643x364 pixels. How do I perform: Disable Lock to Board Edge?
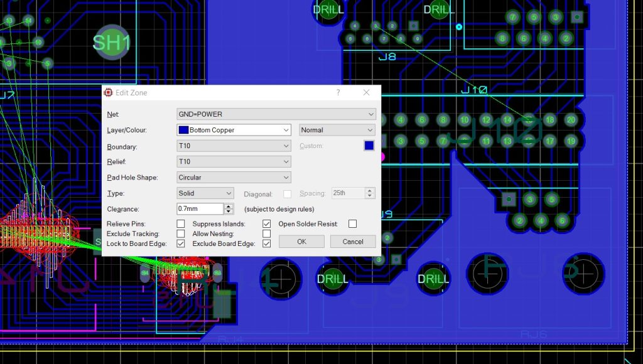[181, 244]
